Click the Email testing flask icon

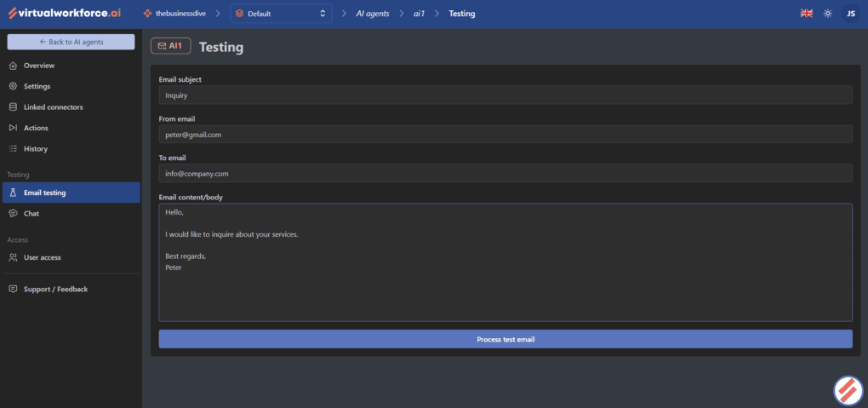pyautogui.click(x=14, y=193)
